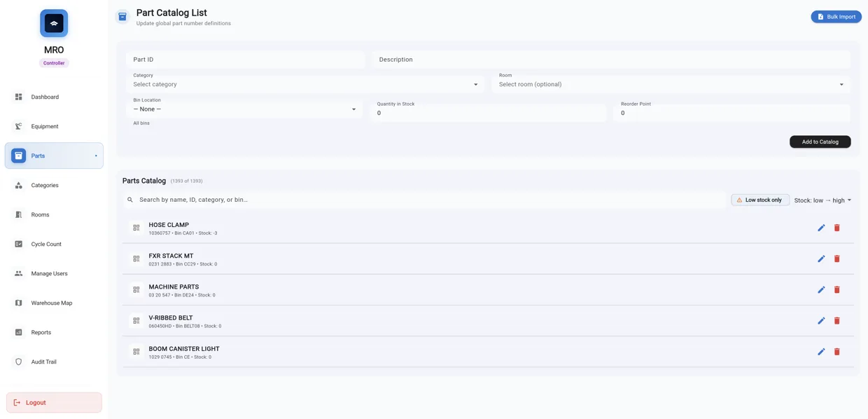Delete the V-RIBBED BELT part
This screenshot has width=868, height=419.
click(836, 320)
